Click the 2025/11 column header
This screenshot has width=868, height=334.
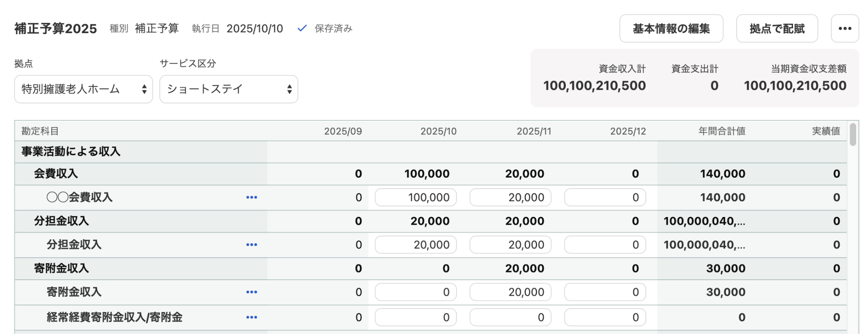click(x=534, y=131)
